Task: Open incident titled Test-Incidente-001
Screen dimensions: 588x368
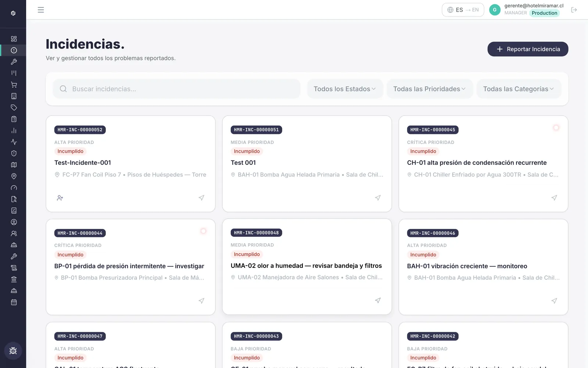Action: 83,163
